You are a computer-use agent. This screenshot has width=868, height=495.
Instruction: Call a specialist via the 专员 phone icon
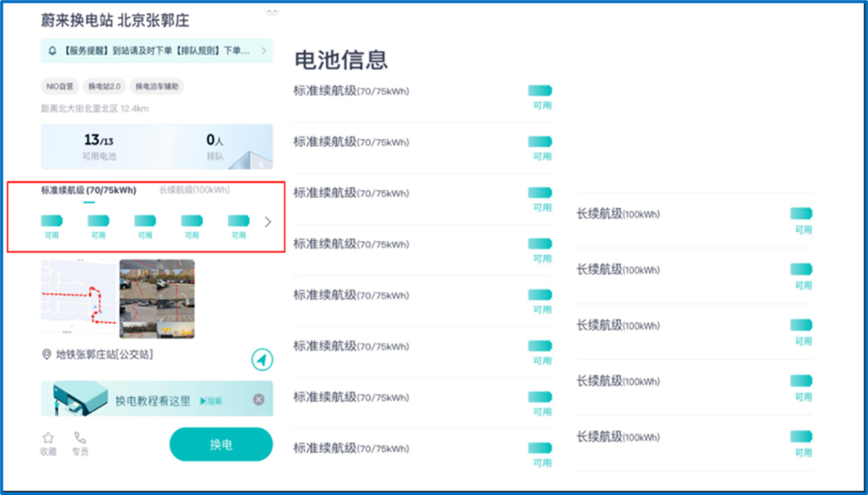[x=80, y=444]
